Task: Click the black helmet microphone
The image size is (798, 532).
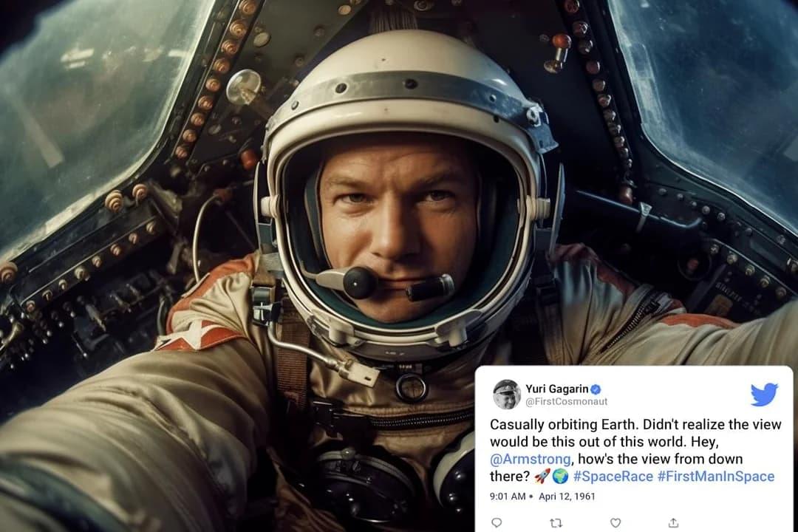Action: (x=359, y=282)
